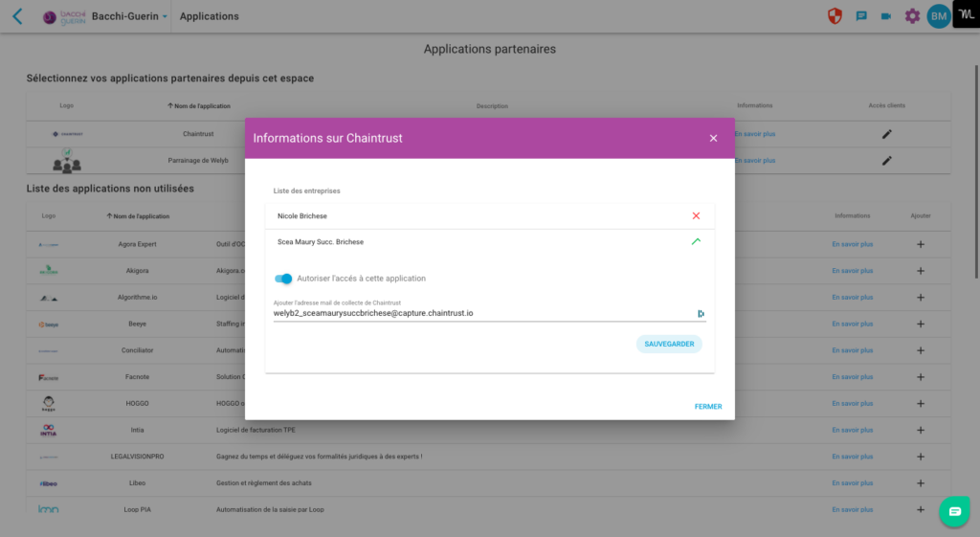Edit client access for Parrainage de Welyb
980x537 pixels.
click(886, 161)
